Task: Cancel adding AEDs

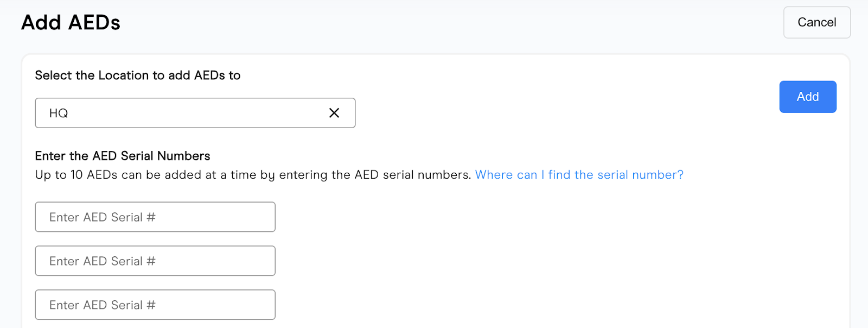Action: pos(816,22)
